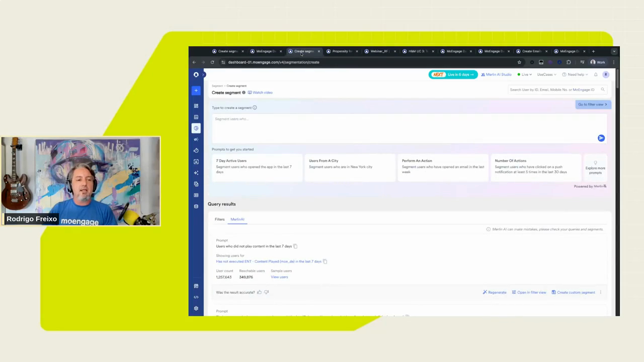Image resolution: width=644 pixels, height=362 pixels.
Task: Open the browser tab list chevron
Action: [614, 51]
